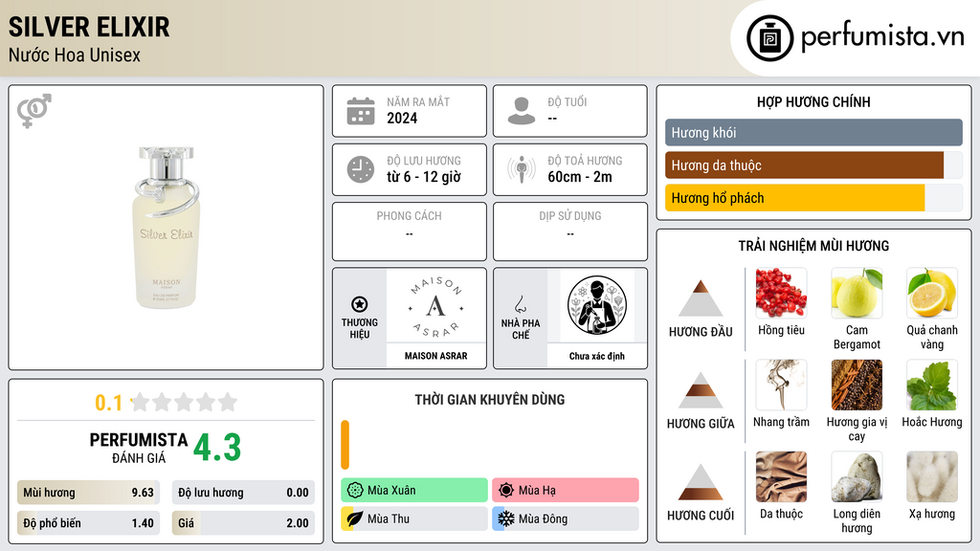Select the Hoắc Hương note image
Image resolution: width=980 pixels, height=551 pixels.
click(x=932, y=385)
